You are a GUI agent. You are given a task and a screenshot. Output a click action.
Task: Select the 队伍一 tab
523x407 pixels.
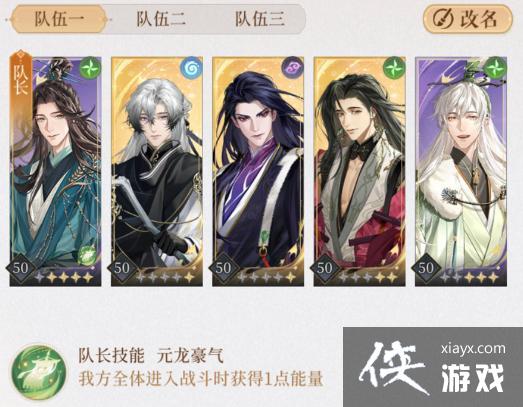coord(59,19)
